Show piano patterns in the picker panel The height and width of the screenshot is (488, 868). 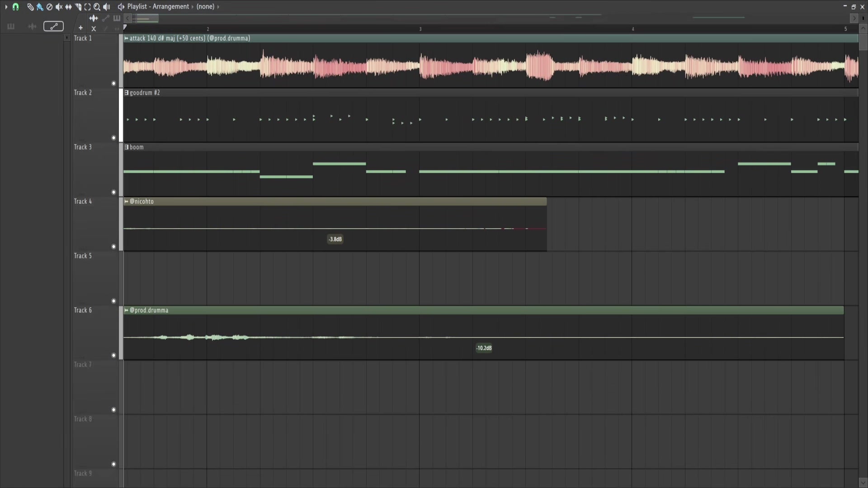click(11, 27)
